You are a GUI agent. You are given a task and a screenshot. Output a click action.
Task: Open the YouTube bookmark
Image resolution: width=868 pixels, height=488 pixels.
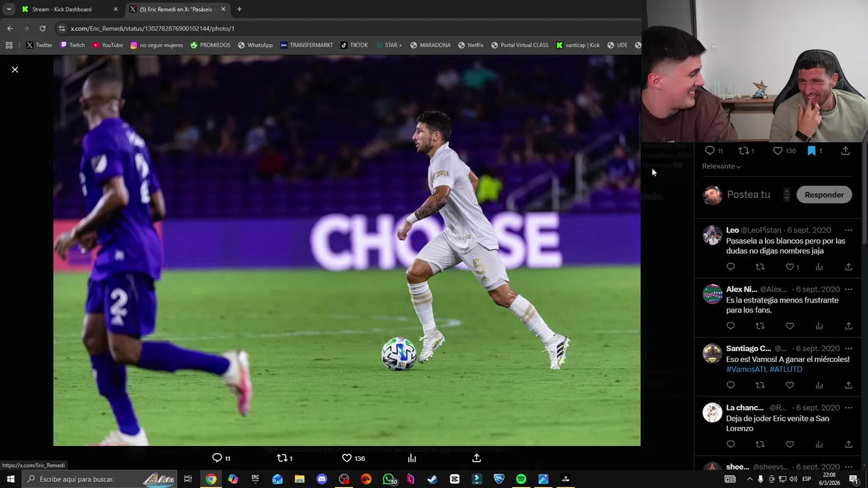[108, 45]
